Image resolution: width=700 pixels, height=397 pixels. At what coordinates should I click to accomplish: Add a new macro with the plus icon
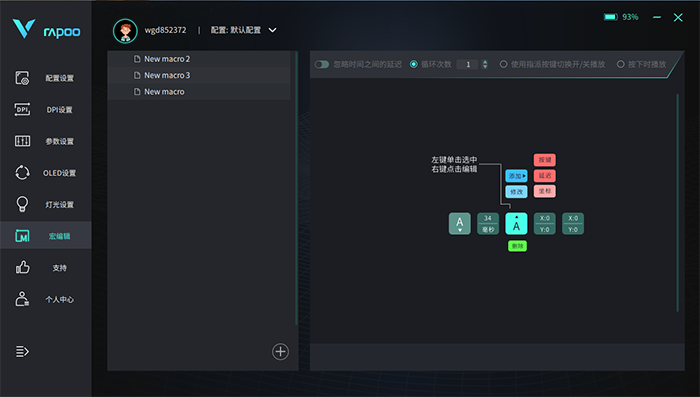pyautogui.click(x=280, y=352)
